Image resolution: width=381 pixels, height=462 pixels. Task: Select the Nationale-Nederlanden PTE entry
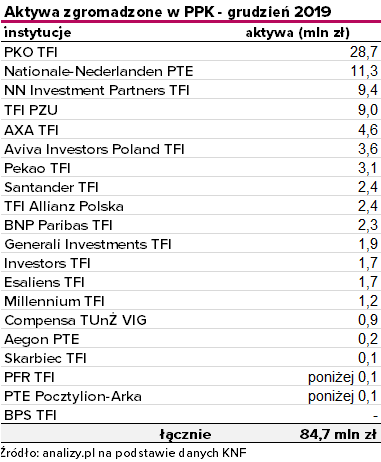pyautogui.click(x=99, y=71)
